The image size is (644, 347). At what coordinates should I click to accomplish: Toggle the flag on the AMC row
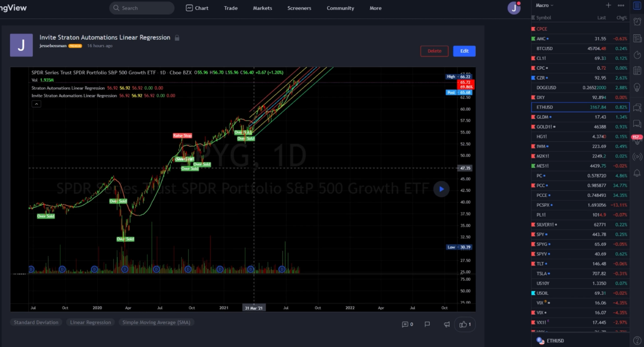tap(533, 39)
